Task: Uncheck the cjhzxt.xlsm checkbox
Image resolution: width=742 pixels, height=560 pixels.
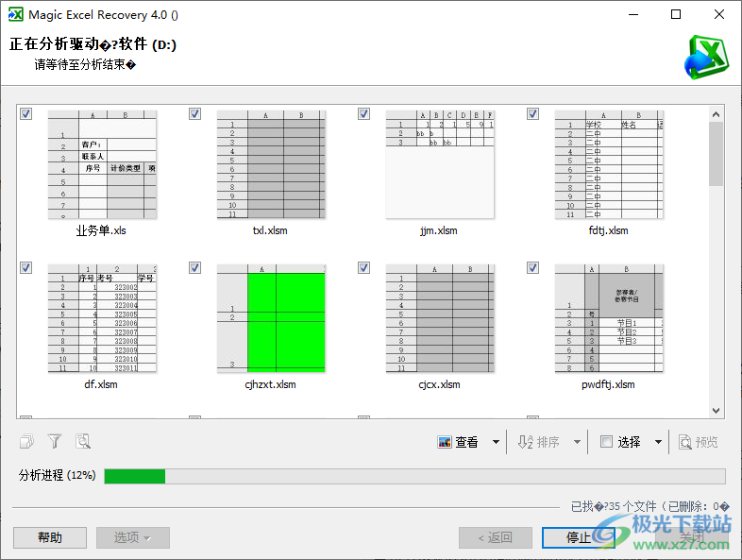Action: click(x=195, y=267)
